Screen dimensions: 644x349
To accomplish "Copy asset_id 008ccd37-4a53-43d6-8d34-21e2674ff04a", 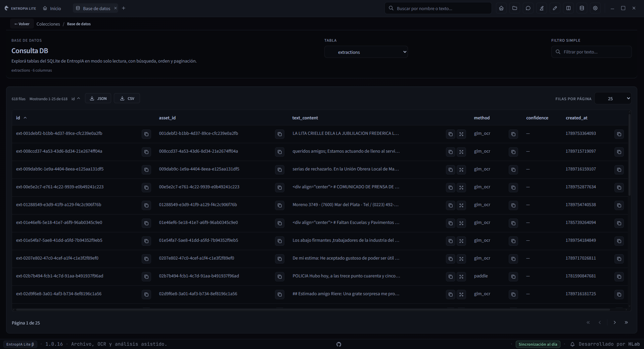I will 280,152.
